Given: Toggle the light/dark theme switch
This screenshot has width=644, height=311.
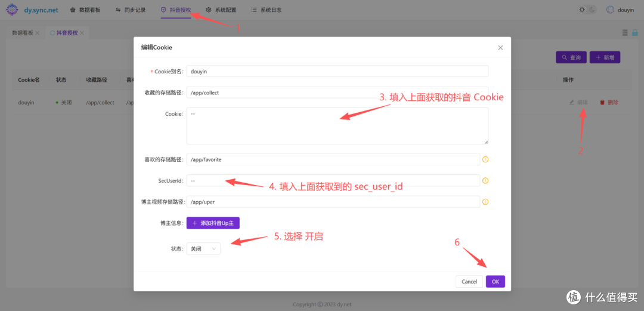Looking at the screenshot, I should 587,10.
